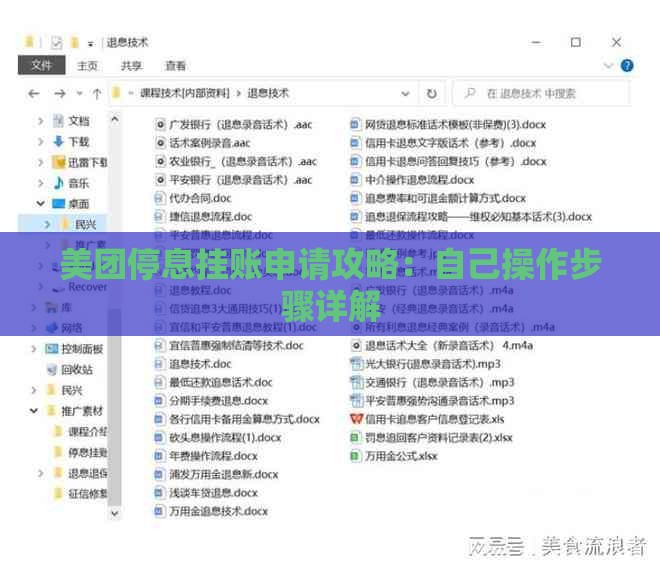Click the WPS icon of 信用卡退息客户信息登记表.xls
Screen dimensions: 660x568
(356, 419)
